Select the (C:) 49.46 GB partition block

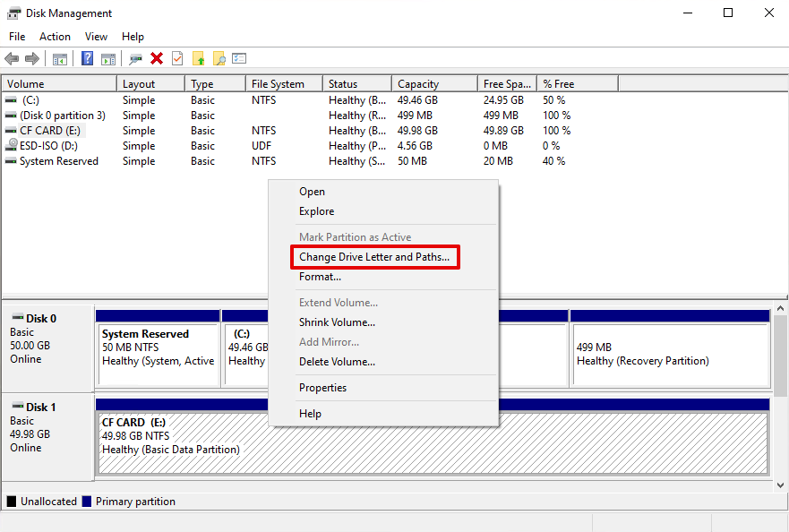[245, 348]
